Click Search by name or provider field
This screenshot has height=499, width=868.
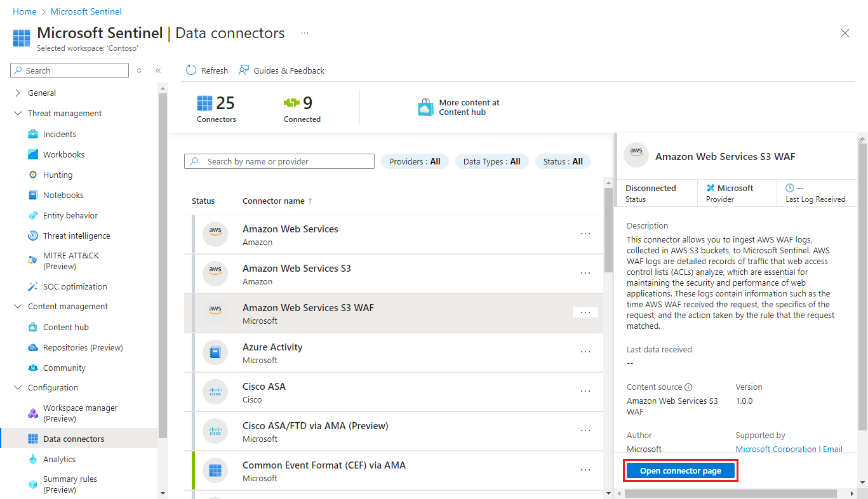click(x=279, y=161)
